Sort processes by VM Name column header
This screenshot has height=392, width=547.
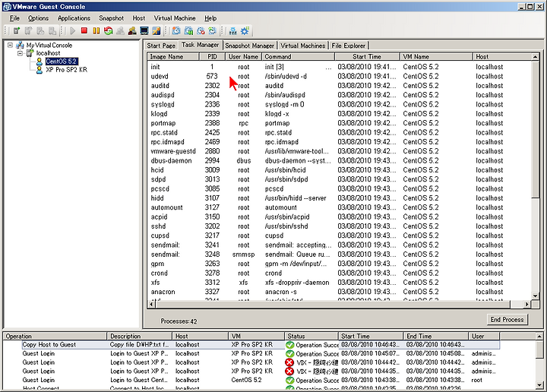click(x=436, y=56)
